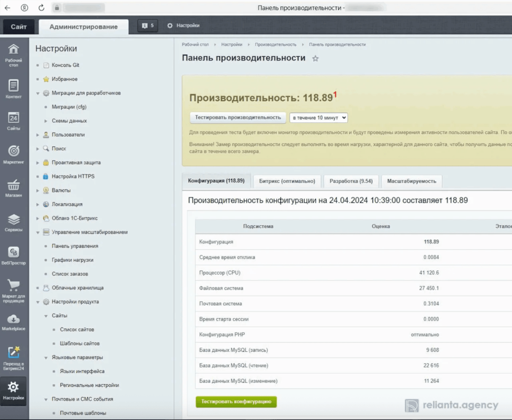The width and height of the screenshot is (512, 420).
Task: Click the Избранное star icon in tree
Action: pyautogui.click(x=46, y=79)
